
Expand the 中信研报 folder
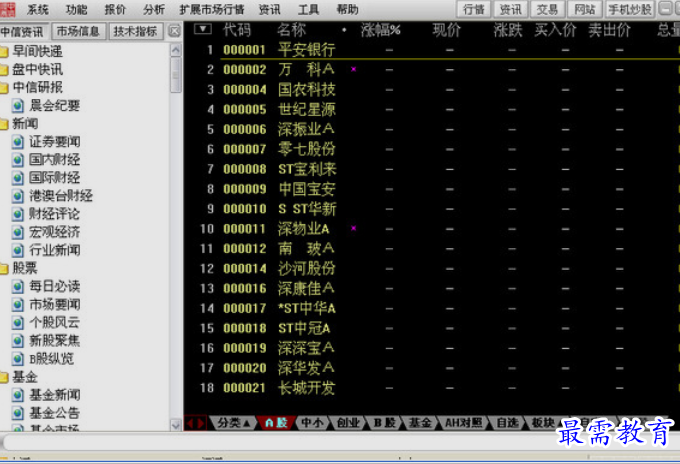(33, 87)
